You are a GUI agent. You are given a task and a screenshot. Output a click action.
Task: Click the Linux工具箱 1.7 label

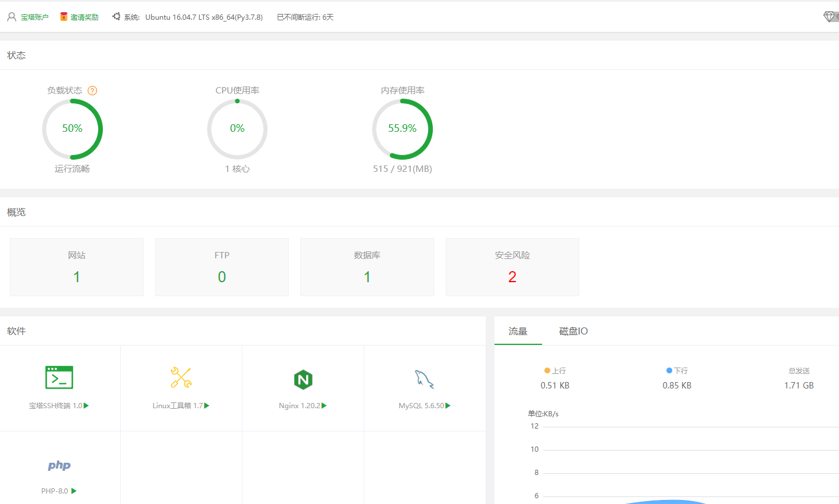coord(178,406)
